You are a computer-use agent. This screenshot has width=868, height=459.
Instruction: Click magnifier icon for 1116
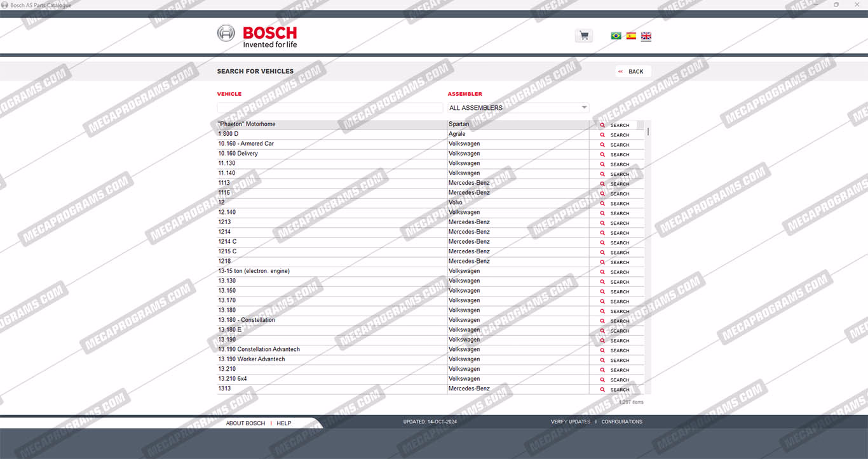(602, 194)
